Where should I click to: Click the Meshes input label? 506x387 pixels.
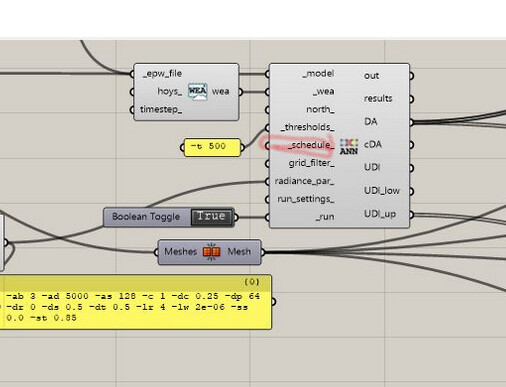[x=180, y=251]
